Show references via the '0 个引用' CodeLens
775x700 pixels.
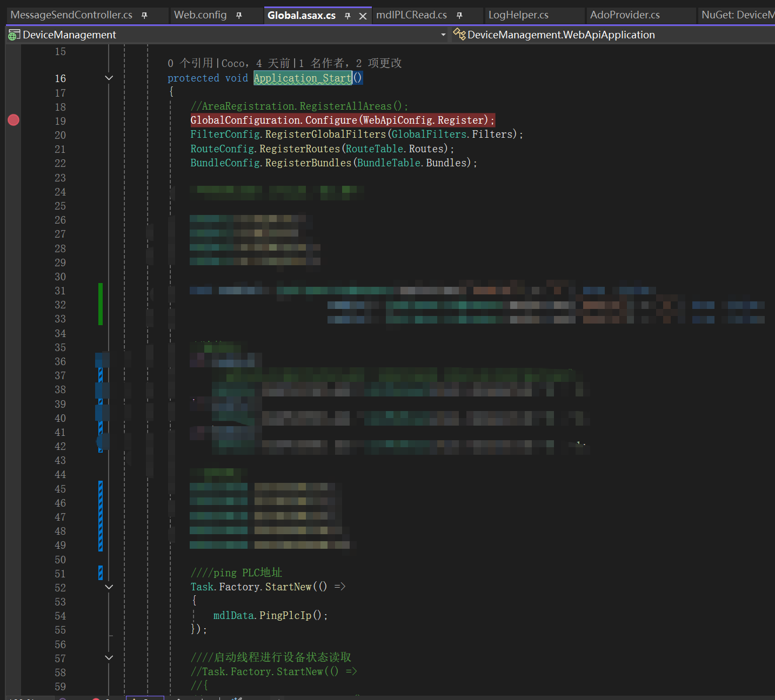pos(190,63)
